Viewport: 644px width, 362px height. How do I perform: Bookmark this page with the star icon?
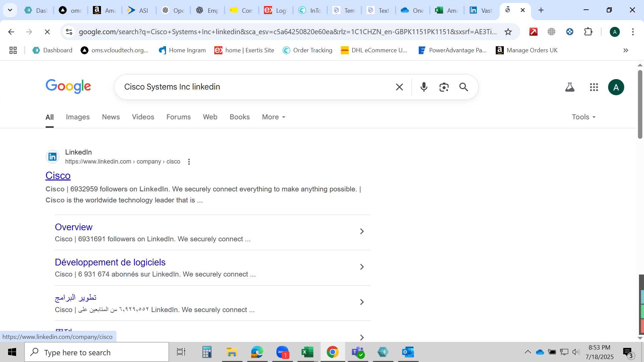coord(508,32)
